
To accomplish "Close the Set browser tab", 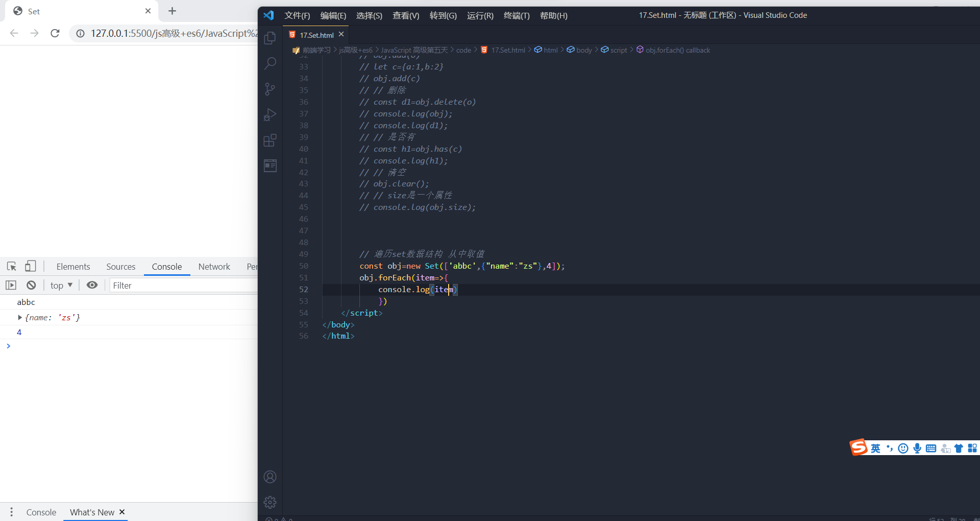I will click(148, 11).
